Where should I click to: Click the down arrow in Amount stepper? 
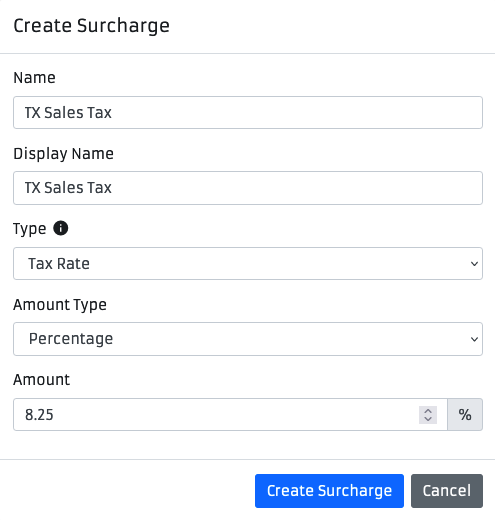tap(428, 419)
